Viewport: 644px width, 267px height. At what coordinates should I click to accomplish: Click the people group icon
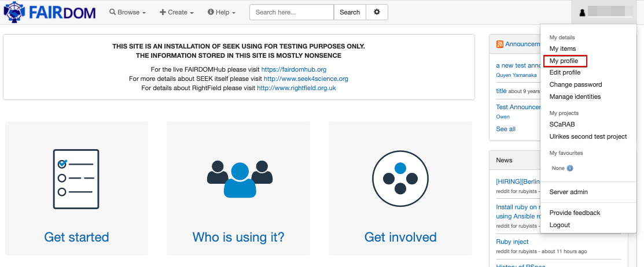(240, 179)
